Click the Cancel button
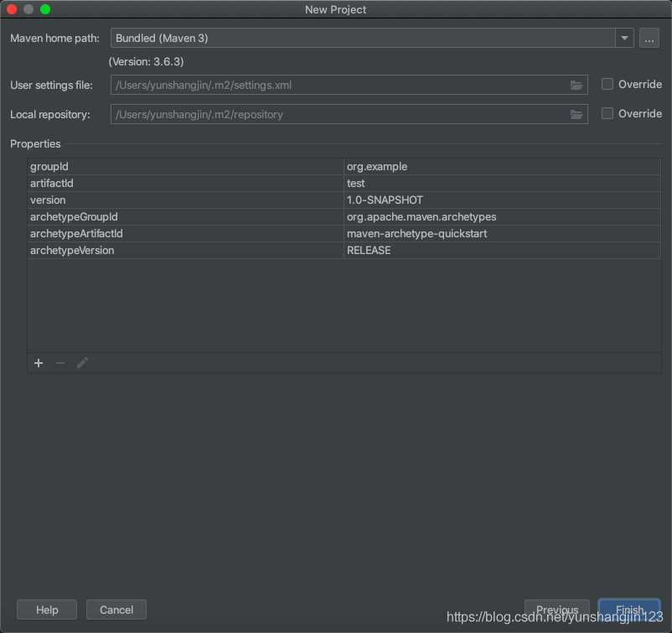Viewport: 672px width, 633px height. coord(116,610)
